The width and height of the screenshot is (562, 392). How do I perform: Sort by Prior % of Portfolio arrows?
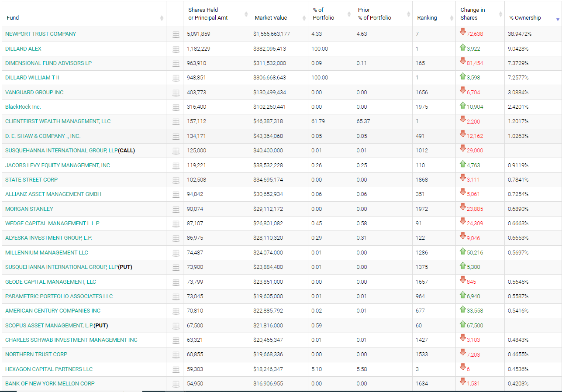coord(408,14)
